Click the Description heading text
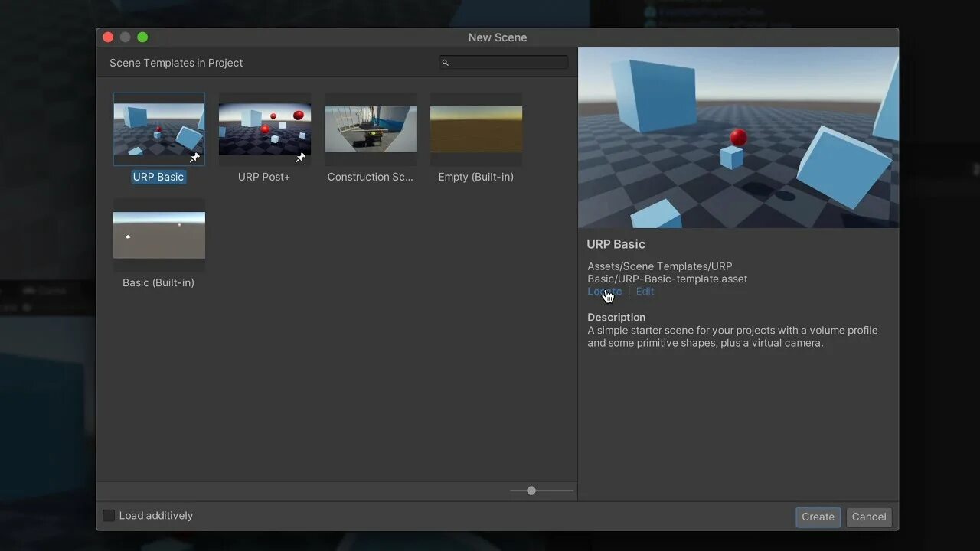This screenshot has width=980, height=551. point(616,317)
